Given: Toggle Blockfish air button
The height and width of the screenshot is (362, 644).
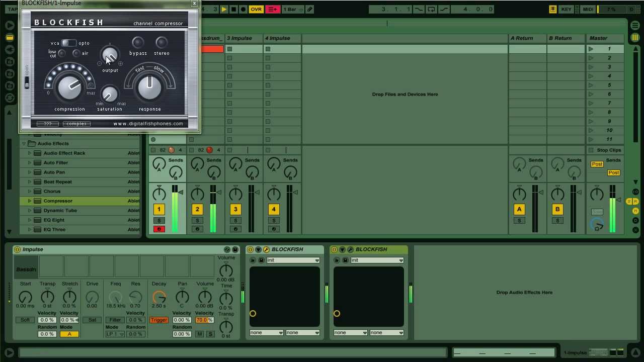Looking at the screenshot, I should 76,53.
